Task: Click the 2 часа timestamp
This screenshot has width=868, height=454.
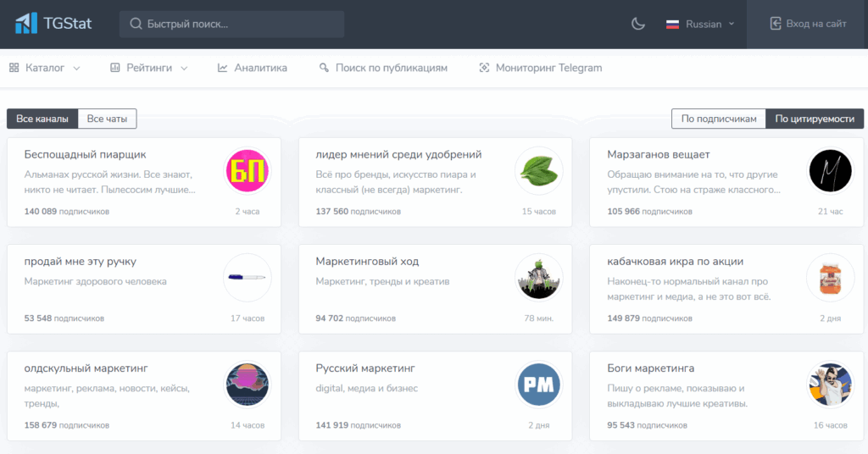Action: [248, 211]
